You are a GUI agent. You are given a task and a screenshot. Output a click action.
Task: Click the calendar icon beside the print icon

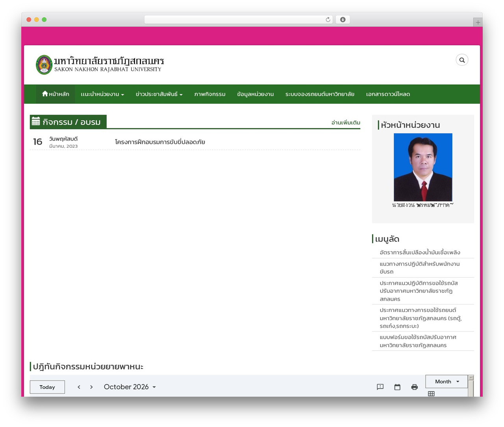click(x=397, y=387)
